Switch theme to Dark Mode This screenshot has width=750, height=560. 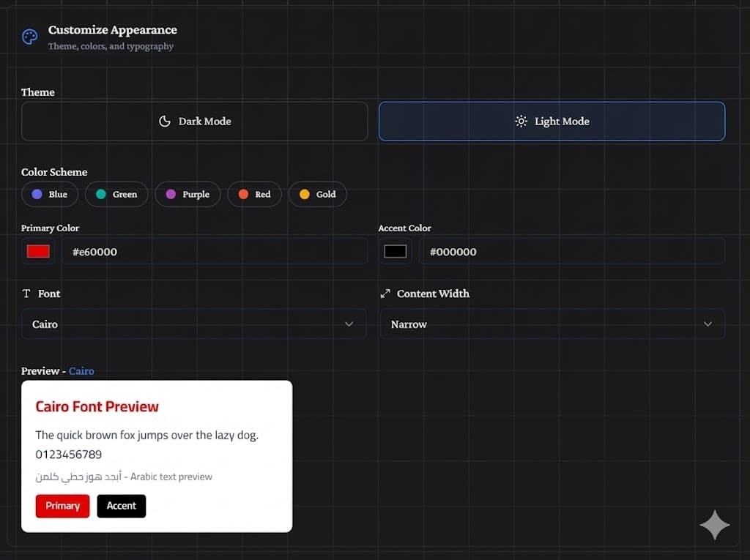(x=194, y=122)
